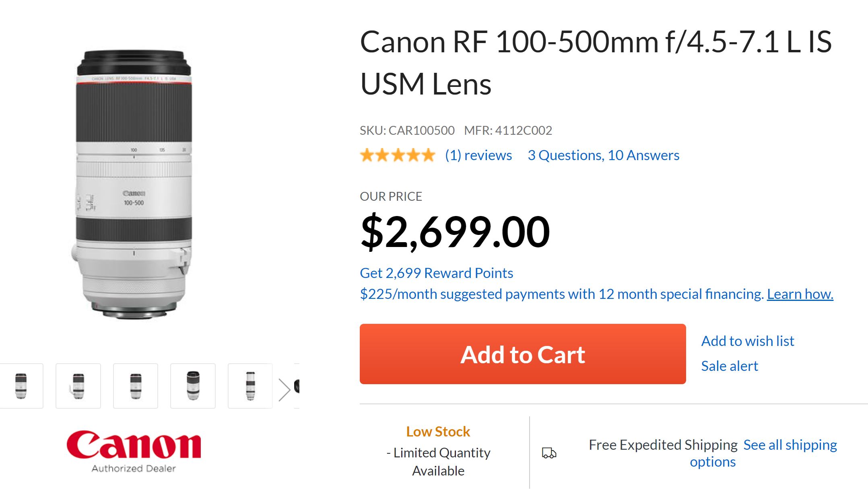Click the $225/month suggested payments text
This screenshot has height=496, width=868.
561,294
